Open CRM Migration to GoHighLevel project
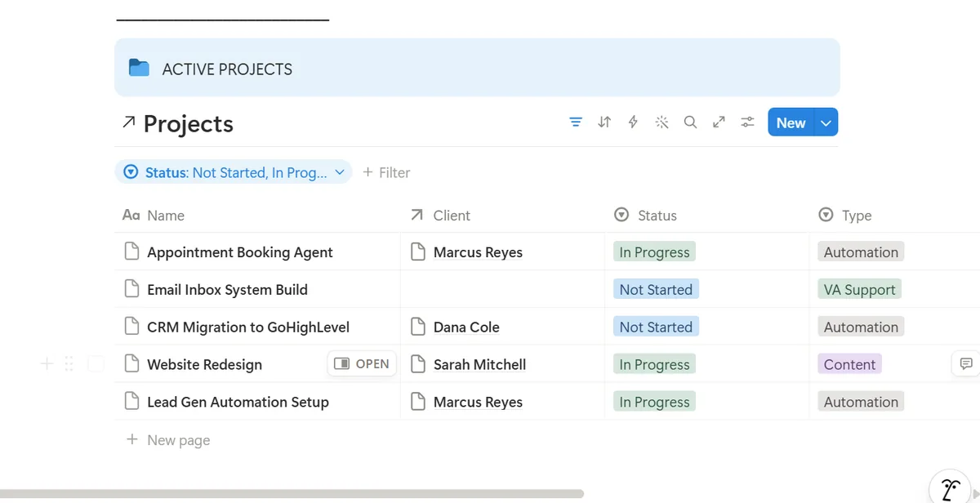980x503 pixels. pos(248,327)
